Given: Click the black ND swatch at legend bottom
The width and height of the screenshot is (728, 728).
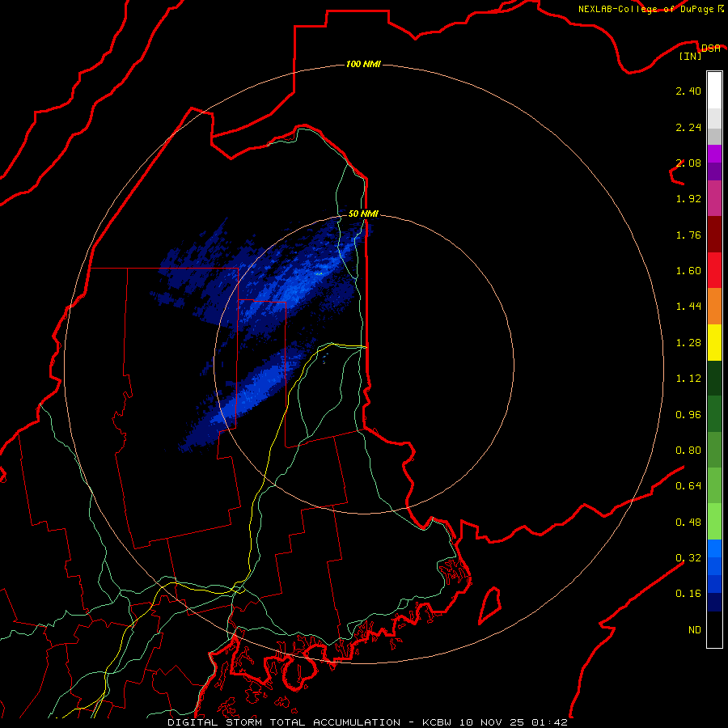Looking at the screenshot, I should point(714,629).
